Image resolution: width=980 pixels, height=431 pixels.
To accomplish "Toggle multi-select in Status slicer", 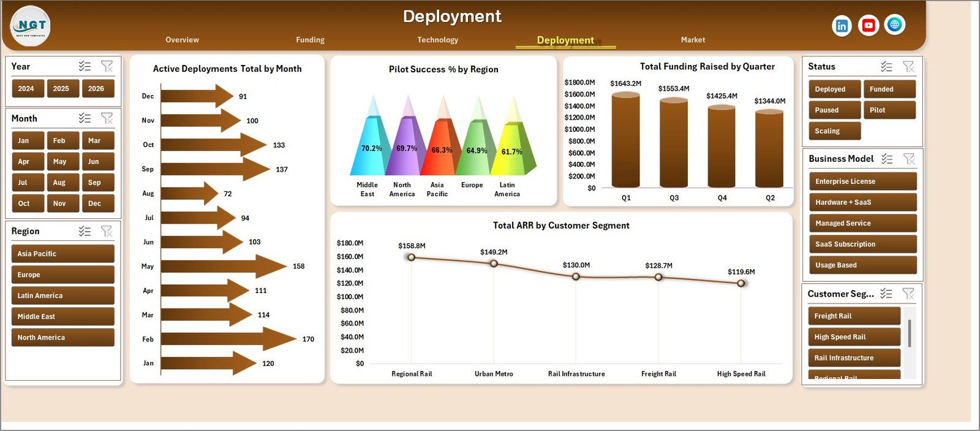I will [886, 66].
